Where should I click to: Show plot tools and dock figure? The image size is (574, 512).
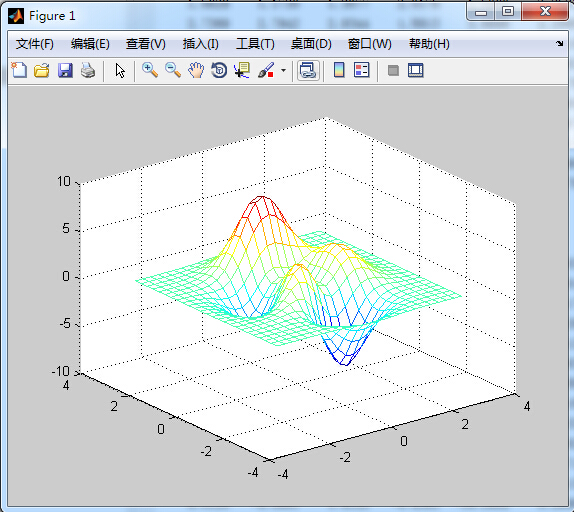click(x=416, y=70)
